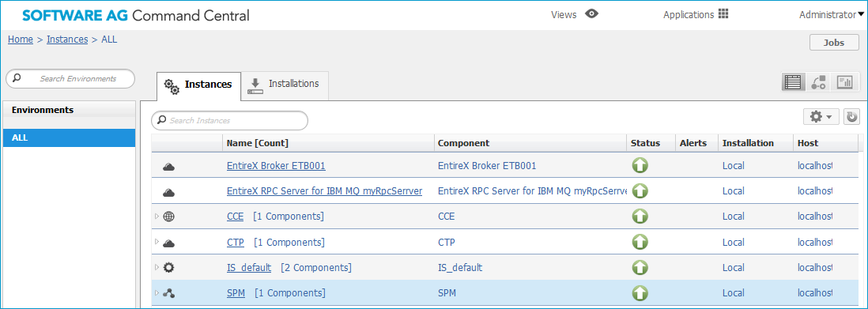Open EntireX RPC Server for IBM MQ link
This screenshot has width=868, height=309.
click(324, 191)
